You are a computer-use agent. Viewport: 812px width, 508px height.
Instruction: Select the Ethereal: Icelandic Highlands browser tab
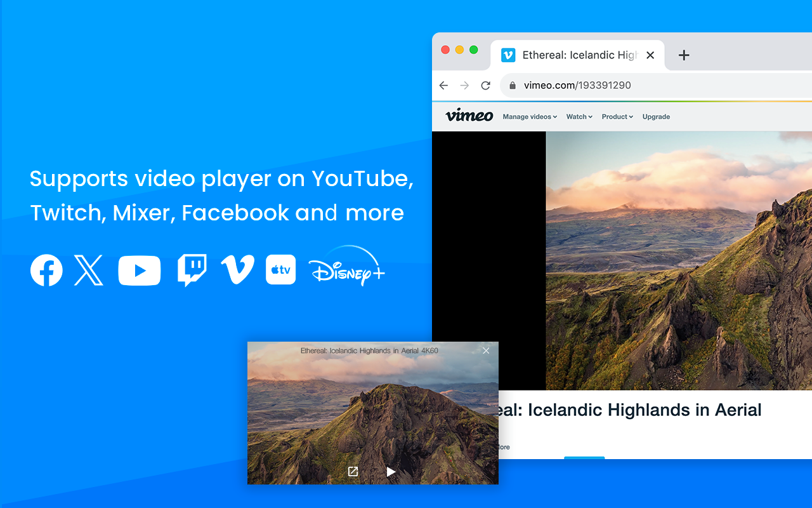[x=578, y=55]
